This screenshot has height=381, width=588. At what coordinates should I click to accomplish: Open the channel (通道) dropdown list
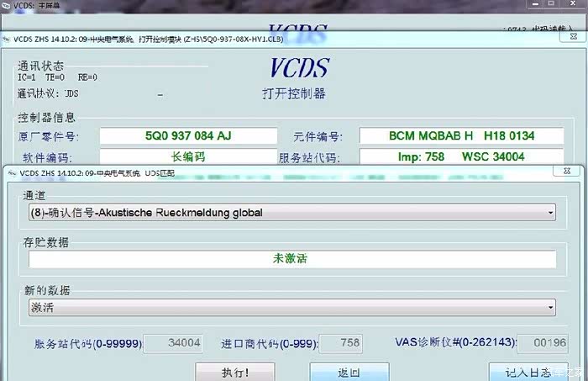pyautogui.click(x=292, y=213)
